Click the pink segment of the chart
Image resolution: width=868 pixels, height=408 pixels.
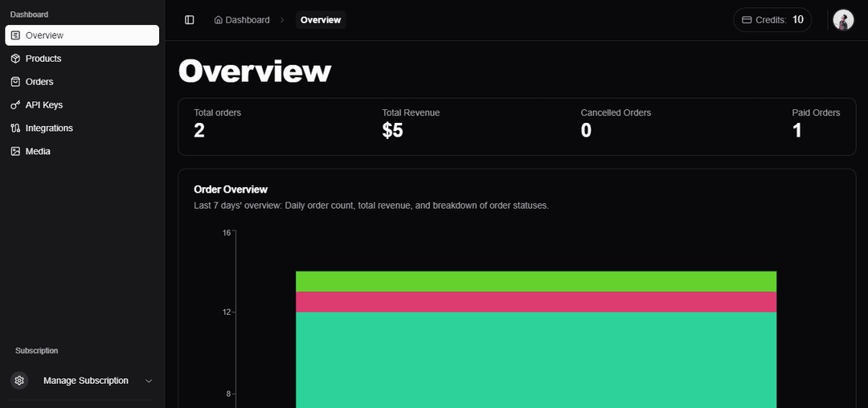[x=536, y=302]
